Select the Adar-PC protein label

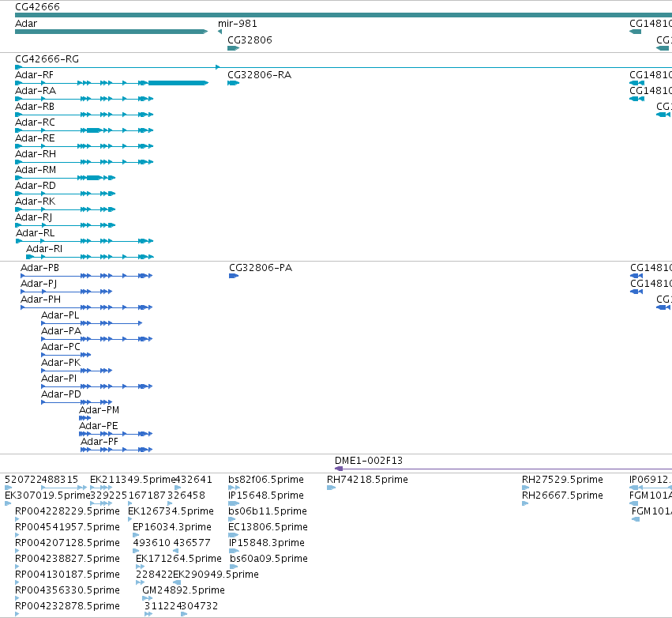point(61,347)
